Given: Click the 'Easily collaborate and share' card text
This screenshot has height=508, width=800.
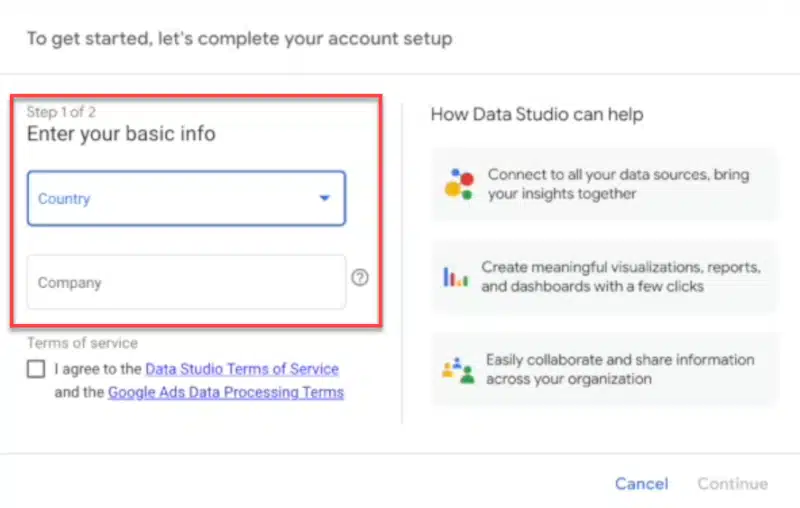Looking at the screenshot, I should (620, 369).
